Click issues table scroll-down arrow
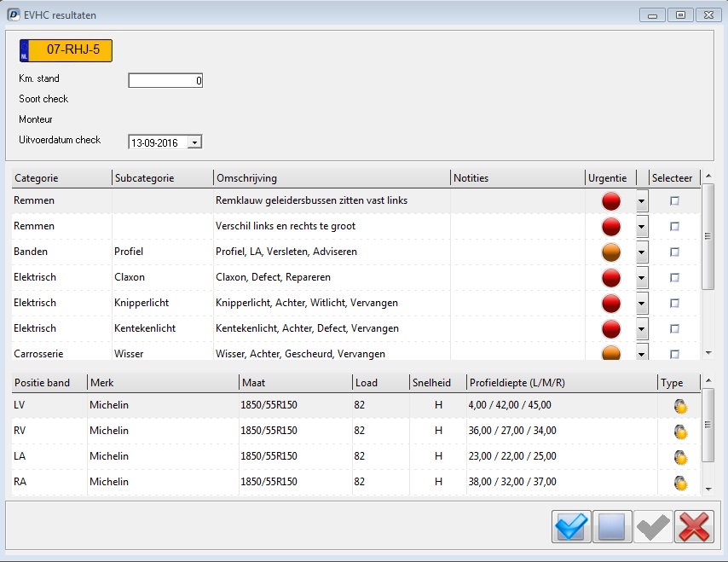The width and height of the screenshot is (728, 562). tap(708, 353)
